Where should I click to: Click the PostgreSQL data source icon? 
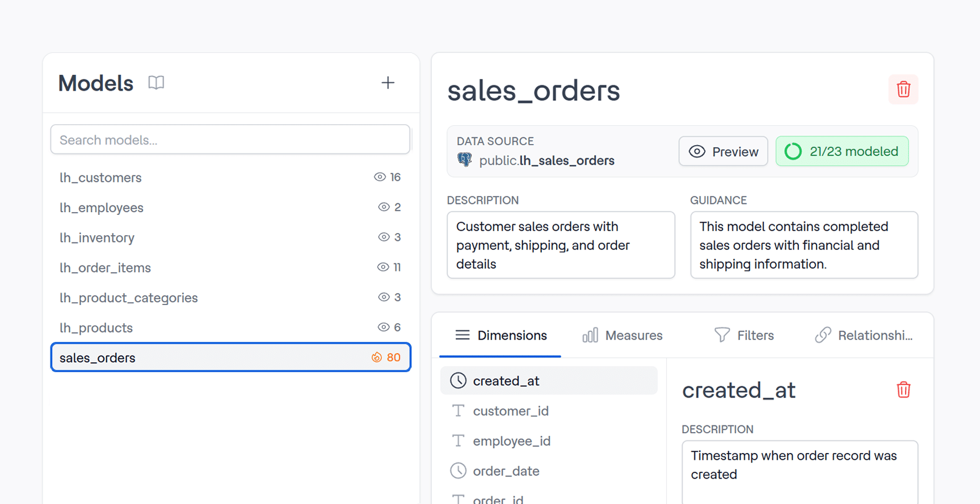click(465, 160)
